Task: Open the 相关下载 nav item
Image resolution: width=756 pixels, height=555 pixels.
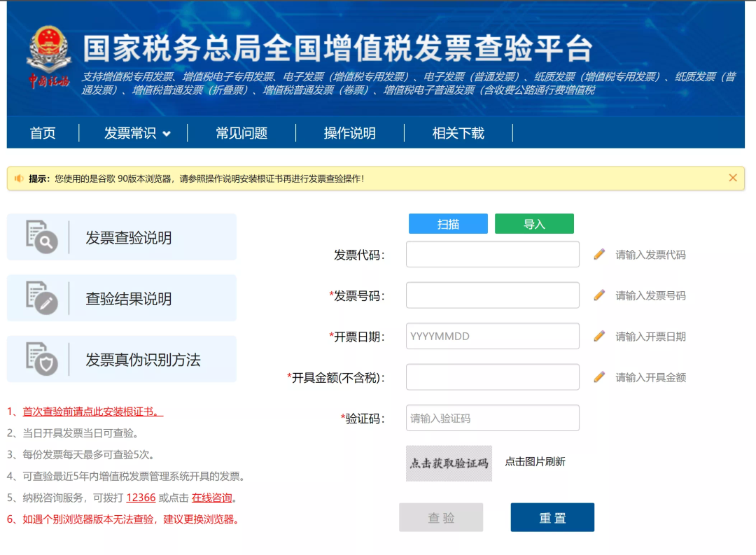Action: (458, 133)
